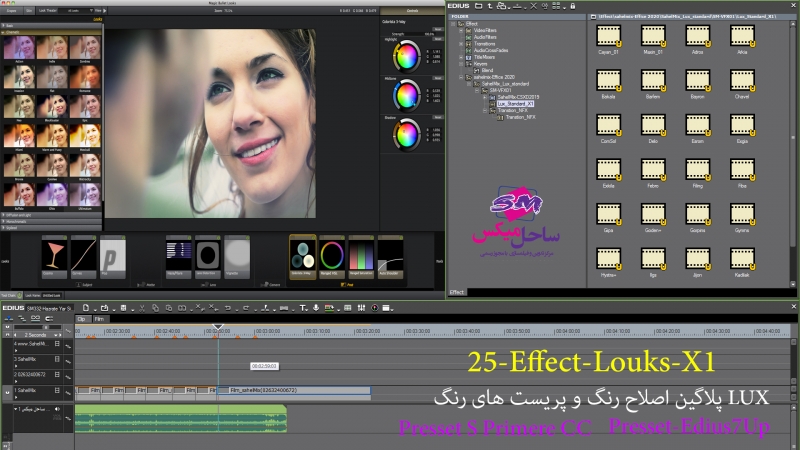Click the Save Project icon in timeline toolbar
This screenshot has width=800, height=450.
click(x=123, y=308)
